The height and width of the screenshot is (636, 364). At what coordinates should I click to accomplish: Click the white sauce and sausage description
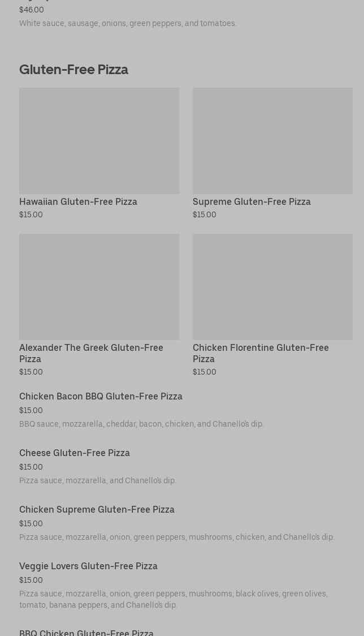coord(128,24)
